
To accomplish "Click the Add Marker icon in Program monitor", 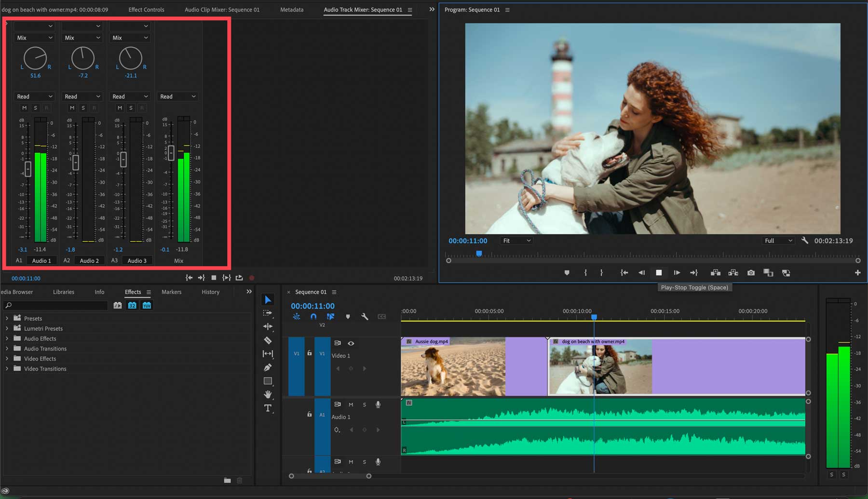I will pyautogui.click(x=567, y=273).
